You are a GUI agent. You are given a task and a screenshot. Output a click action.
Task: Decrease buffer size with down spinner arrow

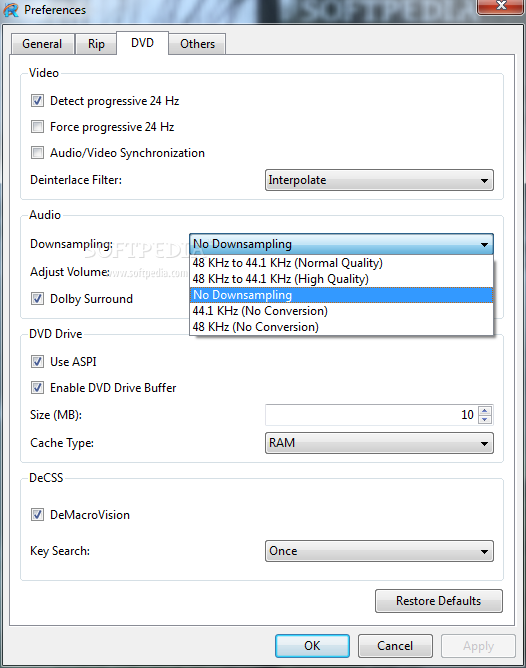(485, 419)
